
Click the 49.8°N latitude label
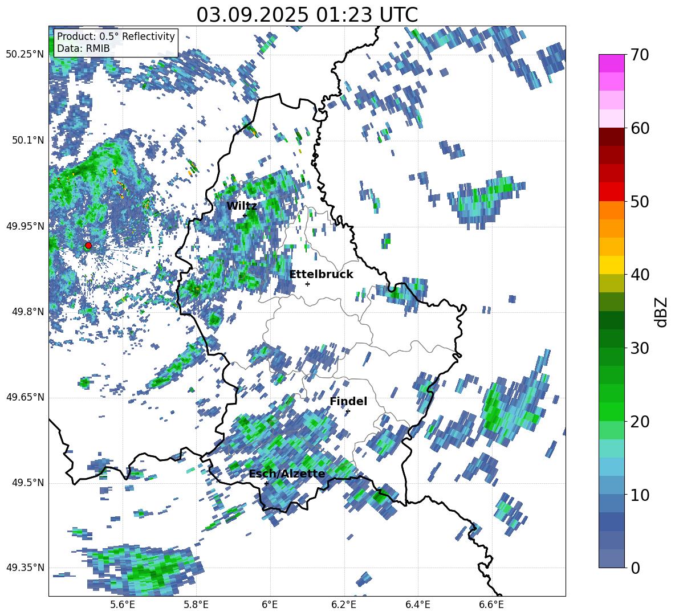(27, 312)
